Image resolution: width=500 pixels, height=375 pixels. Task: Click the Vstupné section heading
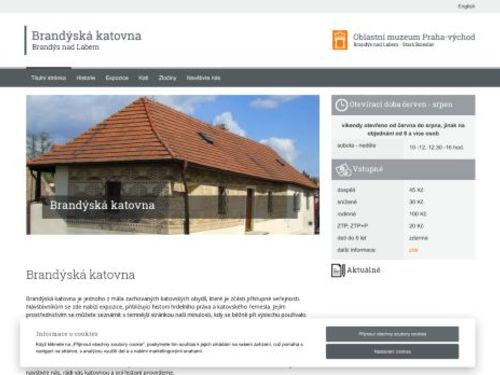[368, 169]
